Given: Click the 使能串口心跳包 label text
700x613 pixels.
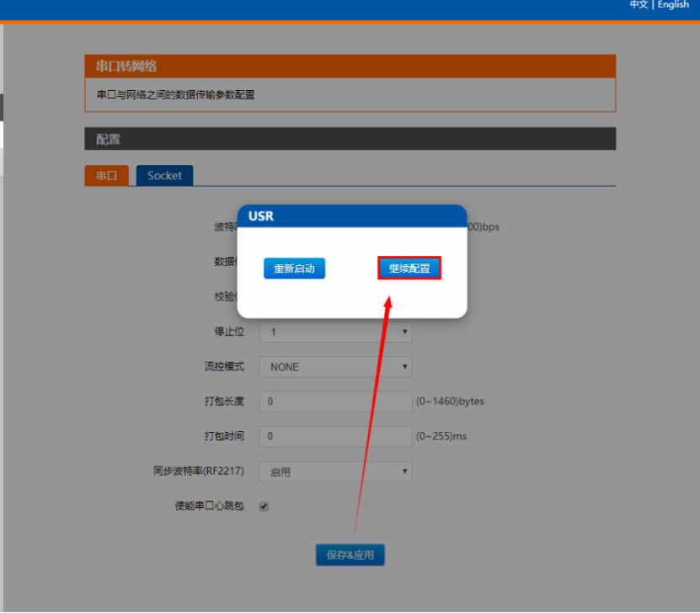Looking at the screenshot, I should point(209,506).
